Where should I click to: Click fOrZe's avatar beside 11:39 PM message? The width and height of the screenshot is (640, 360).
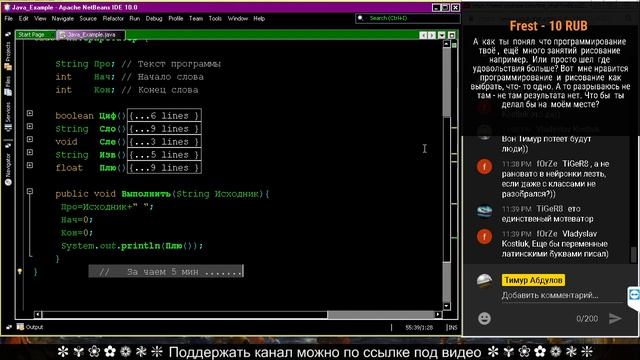(x=484, y=236)
